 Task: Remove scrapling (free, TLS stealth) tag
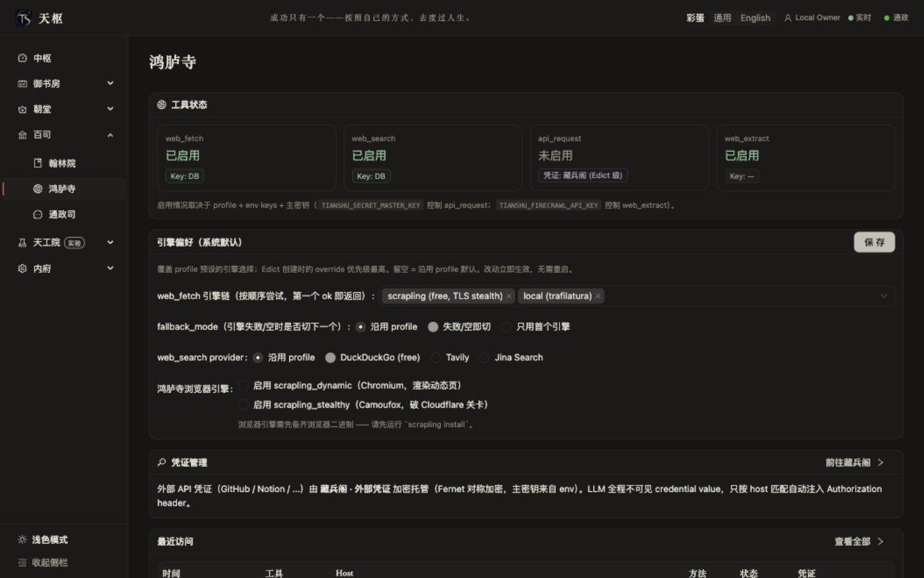tap(509, 296)
